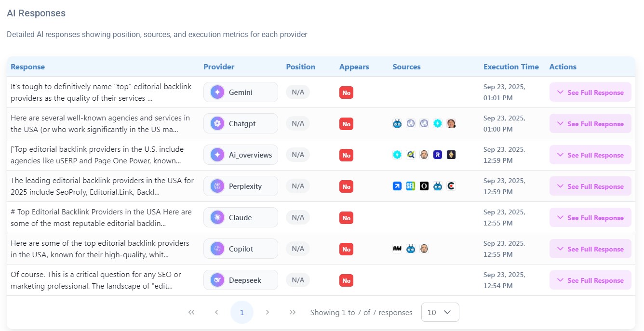The width and height of the screenshot is (644, 331).
Task: Open the bald man avatar source in the Copilot row
Action: point(424,249)
